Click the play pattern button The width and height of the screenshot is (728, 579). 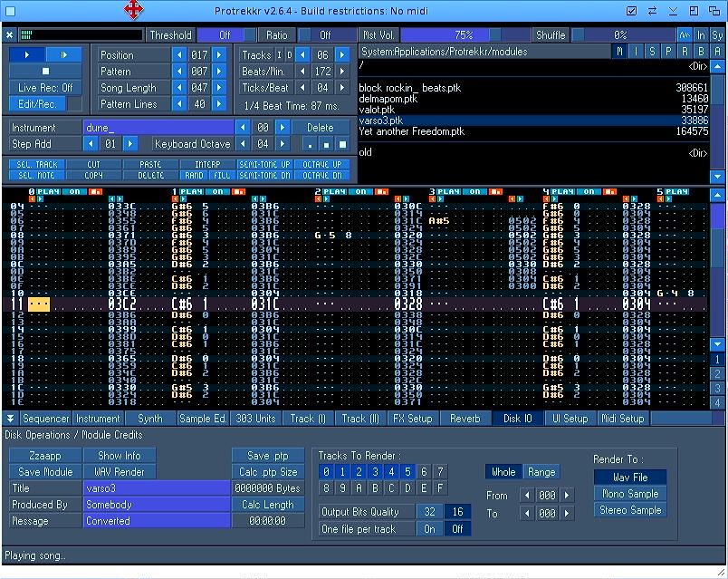pos(63,55)
